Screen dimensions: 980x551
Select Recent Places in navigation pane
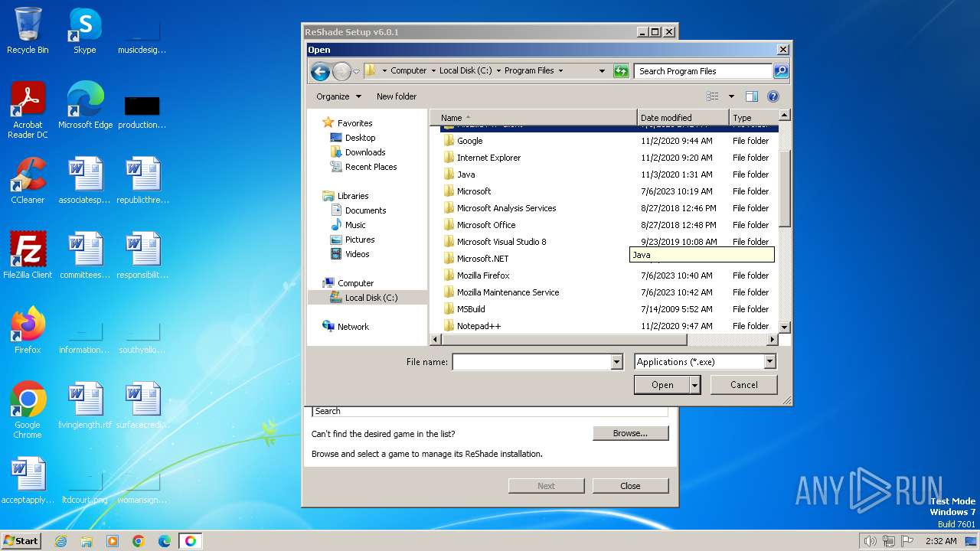[371, 167]
